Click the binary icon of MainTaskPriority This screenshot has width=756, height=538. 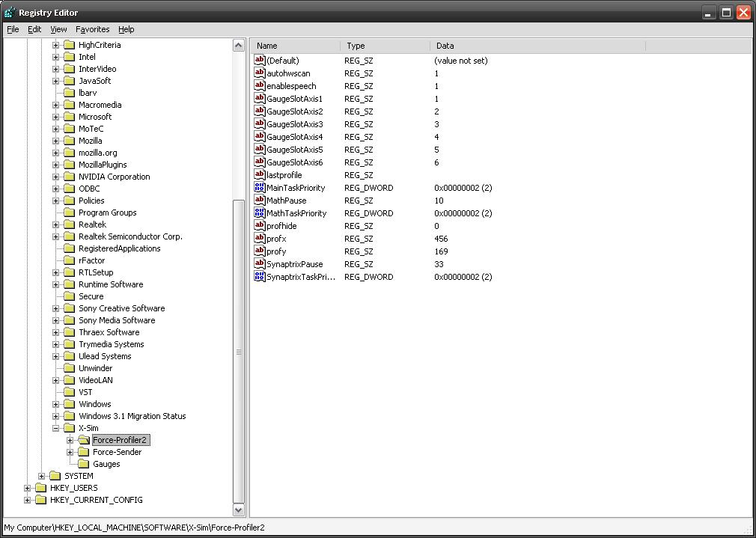click(x=260, y=188)
